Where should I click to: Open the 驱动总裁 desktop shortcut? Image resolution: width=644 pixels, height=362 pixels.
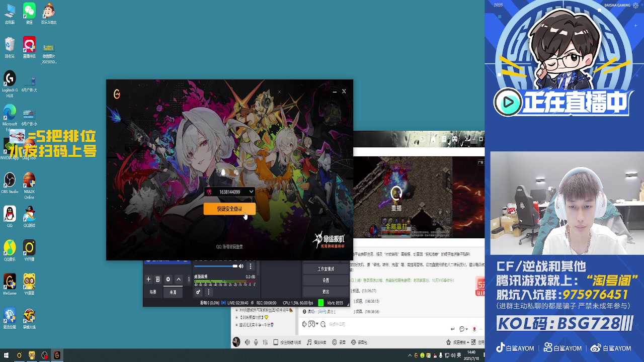tap(10, 318)
